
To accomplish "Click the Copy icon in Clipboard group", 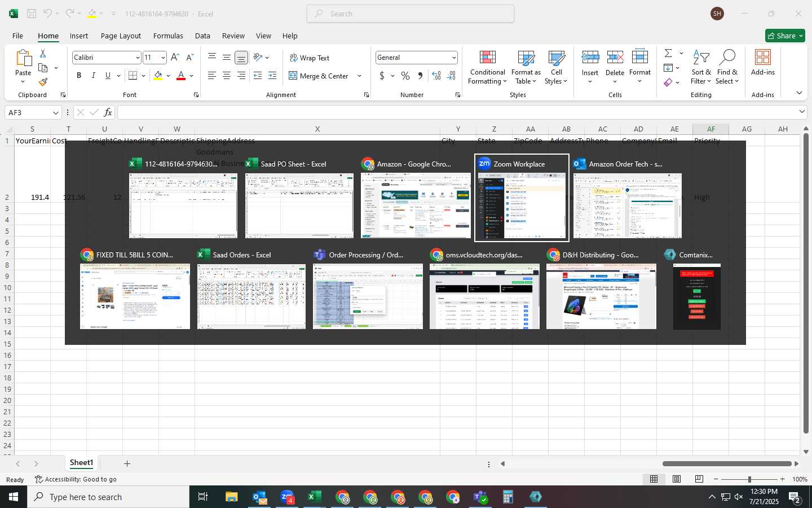I will [x=43, y=68].
